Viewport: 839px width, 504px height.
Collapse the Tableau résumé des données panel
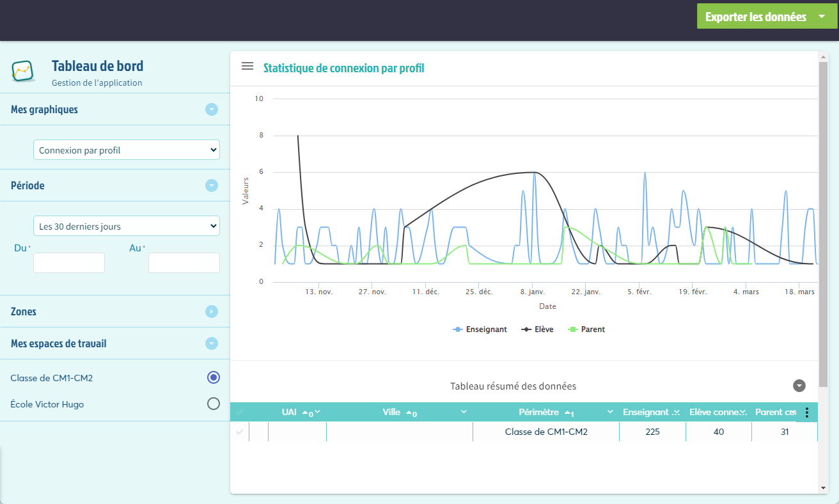(x=799, y=386)
